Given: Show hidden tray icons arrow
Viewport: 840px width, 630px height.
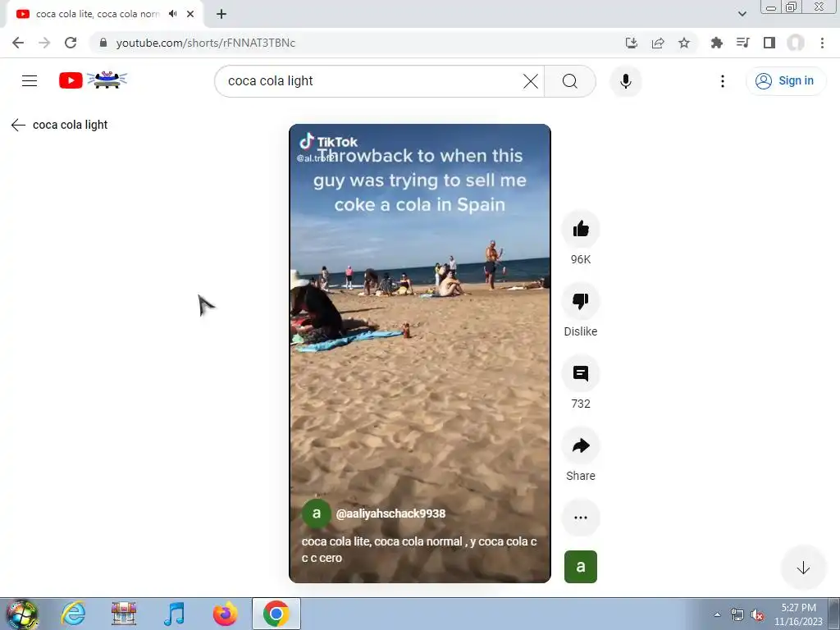Looking at the screenshot, I should pos(717,614).
